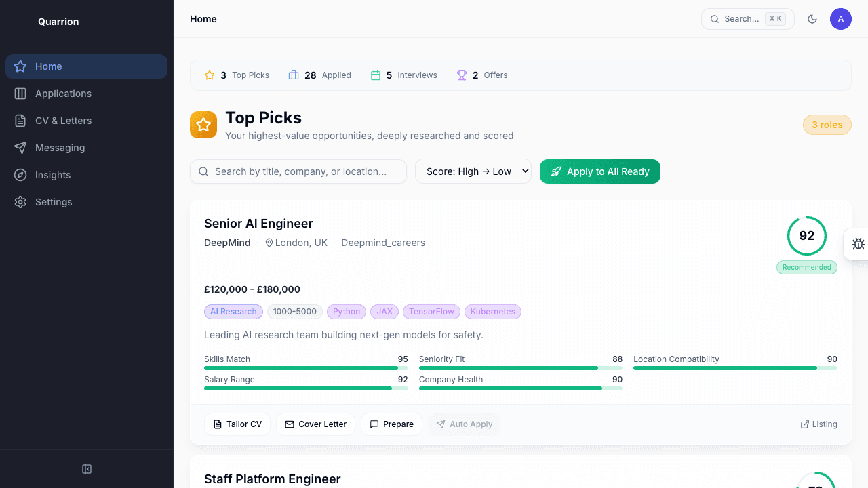Click Tailor CV button
868x488 pixels.
pyautogui.click(x=237, y=424)
